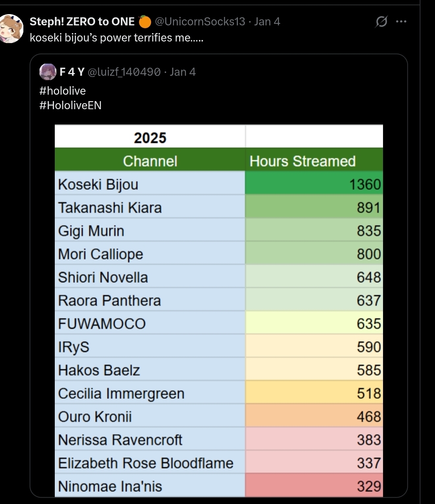The width and height of the screenshot is (435, 504).
Task: Click the red 329 hours cell
Action: 314,486
